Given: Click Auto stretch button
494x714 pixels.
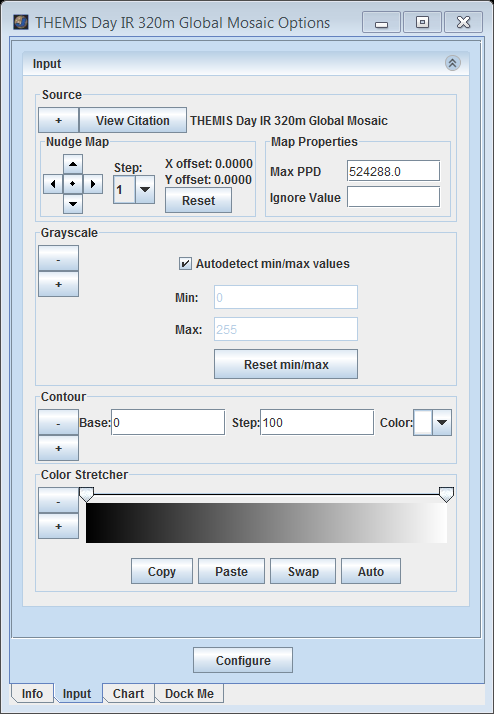Looking at the screenshot, I should [371, 571].
